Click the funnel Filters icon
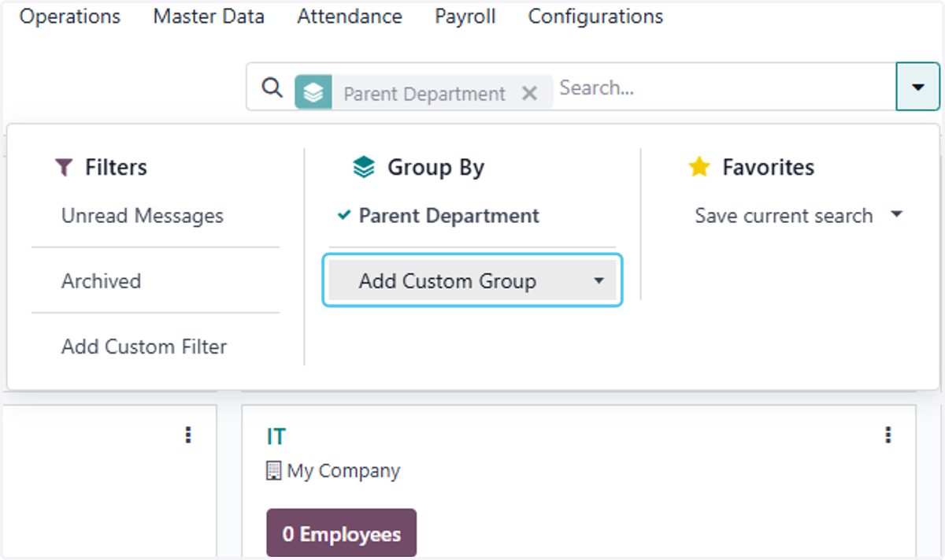Image resolution: width=945 pixels, height=560 pixels. [x=63, y=167]
